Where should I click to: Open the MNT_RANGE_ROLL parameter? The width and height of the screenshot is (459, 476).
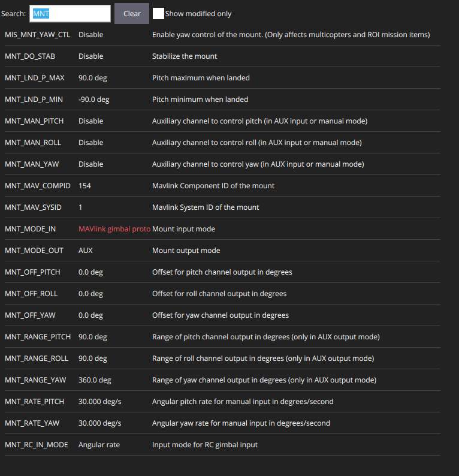37,358
